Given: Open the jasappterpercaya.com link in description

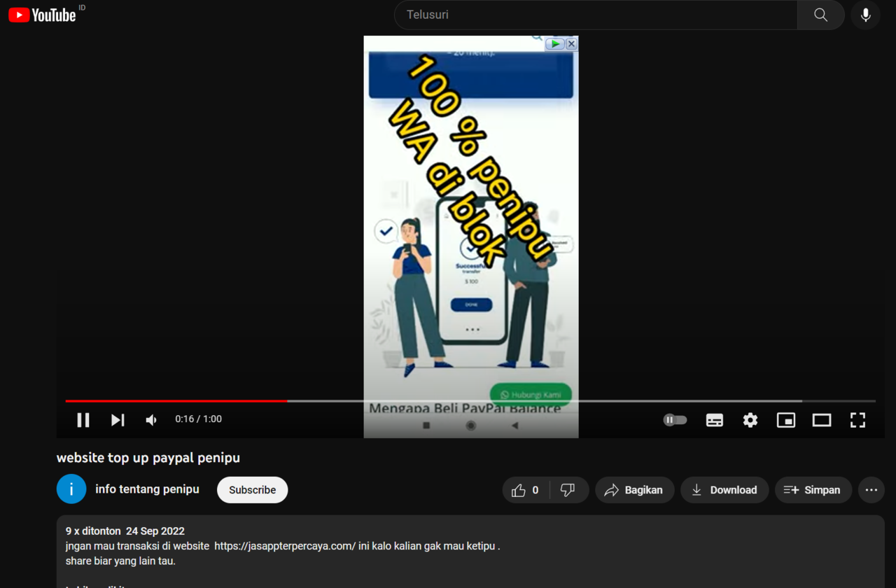Looking at the screenshot, I should (x=285, y=546).
